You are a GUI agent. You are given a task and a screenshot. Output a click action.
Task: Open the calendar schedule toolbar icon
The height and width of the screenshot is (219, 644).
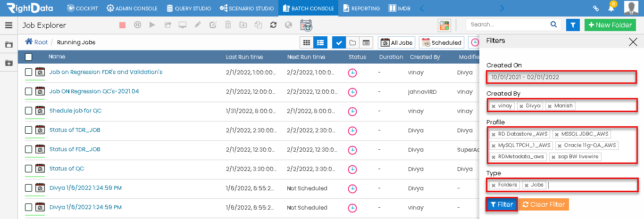click(306, 25)
